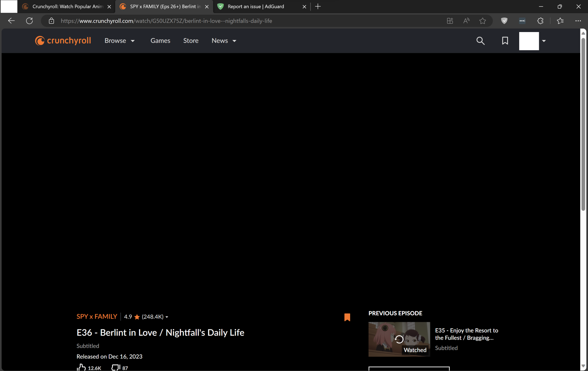Click the Crunchyroll logo
The height and width of the screenshot is (371, 588).
pyautogui.click(x=63, y=41)
